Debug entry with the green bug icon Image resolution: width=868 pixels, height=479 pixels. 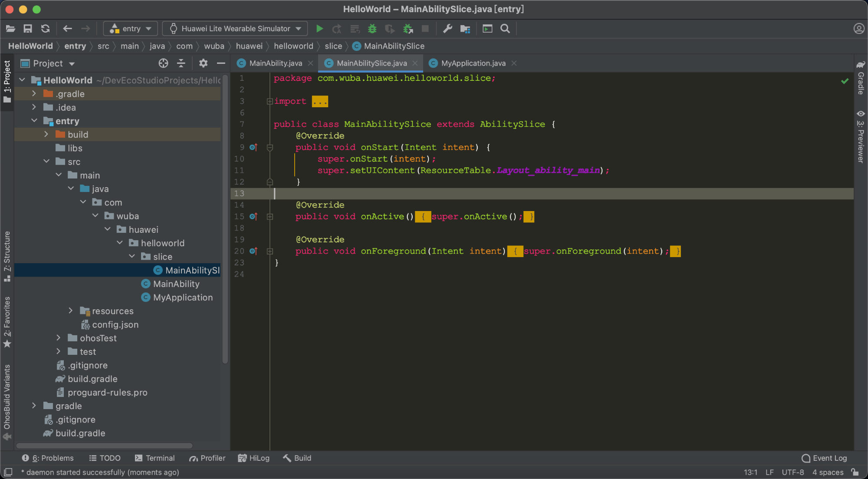click(372, 29)
